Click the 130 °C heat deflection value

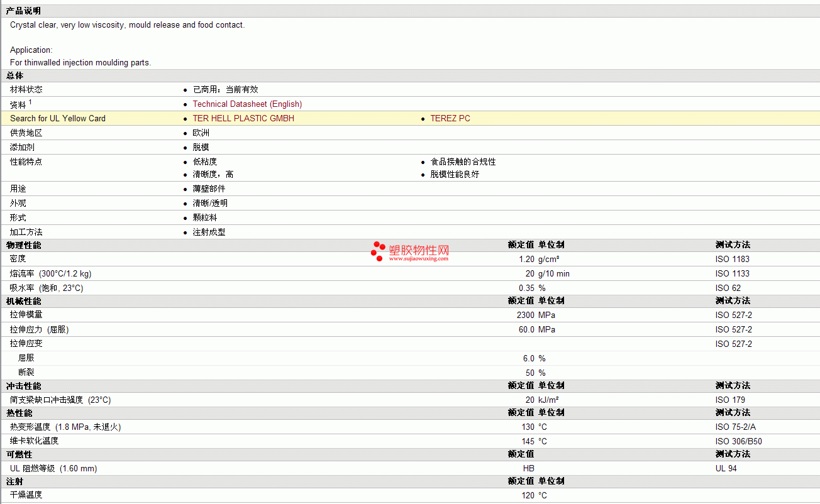pos(534,427)
